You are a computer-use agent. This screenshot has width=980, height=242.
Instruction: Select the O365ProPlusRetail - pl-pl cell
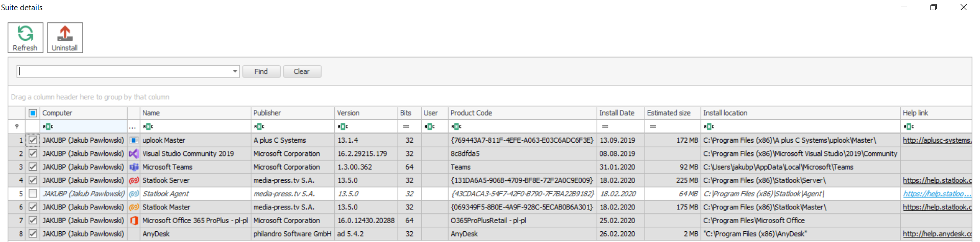(523, 220)
